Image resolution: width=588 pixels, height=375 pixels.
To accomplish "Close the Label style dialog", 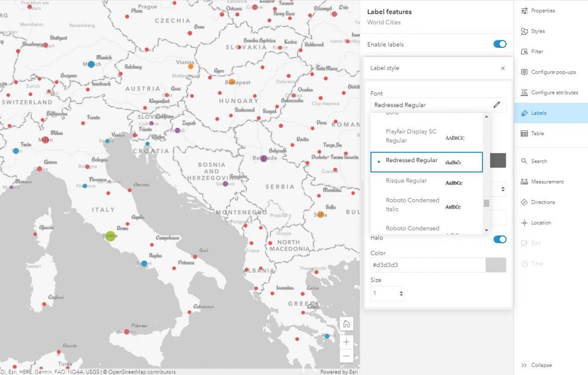I will tap(502, 68).
